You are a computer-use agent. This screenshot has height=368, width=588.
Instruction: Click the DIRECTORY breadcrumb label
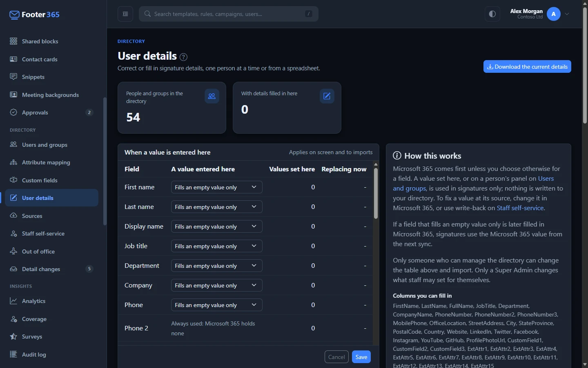131,41
